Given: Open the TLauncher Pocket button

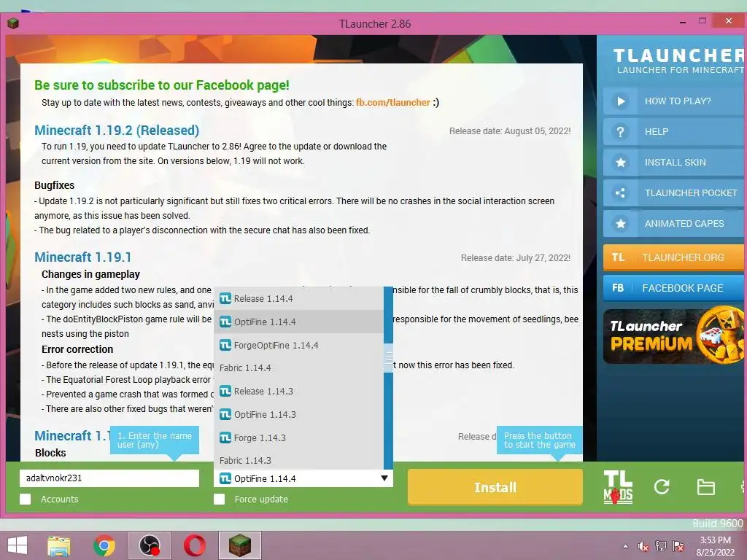Looking at the screenshot, I should 674,192.
